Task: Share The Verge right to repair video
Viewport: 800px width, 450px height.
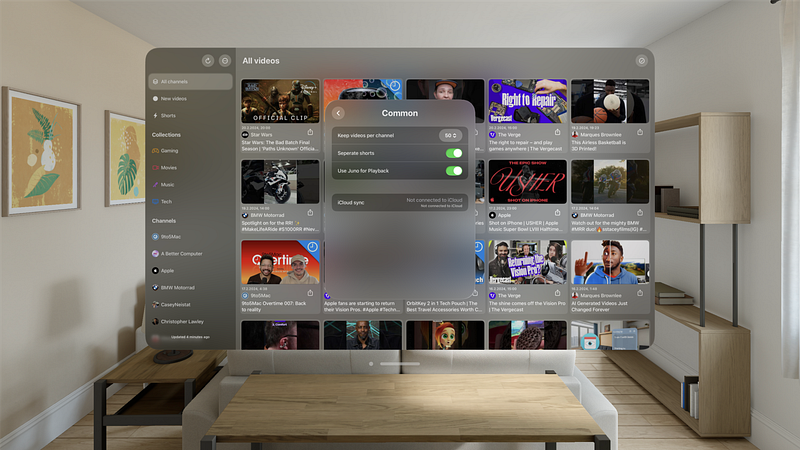Action: point(558,132)
